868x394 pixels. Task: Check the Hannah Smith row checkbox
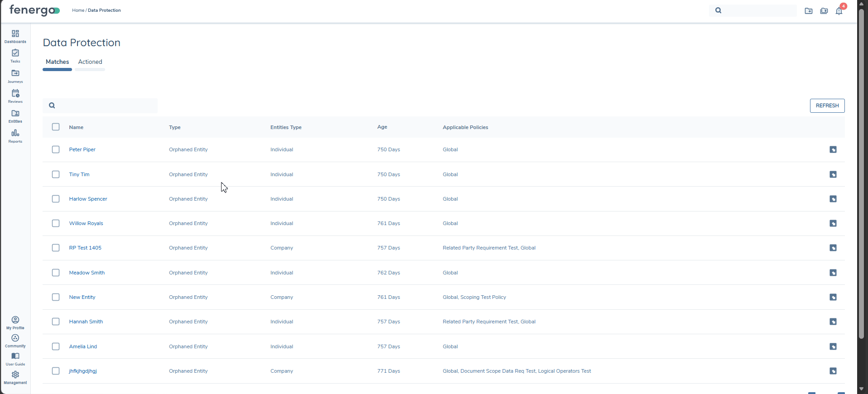point(56,322)
